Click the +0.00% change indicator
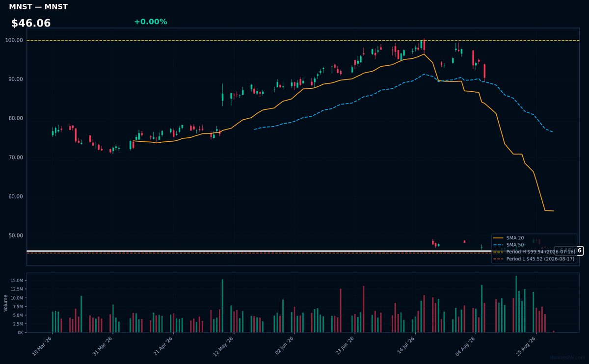 coord(150,22)
